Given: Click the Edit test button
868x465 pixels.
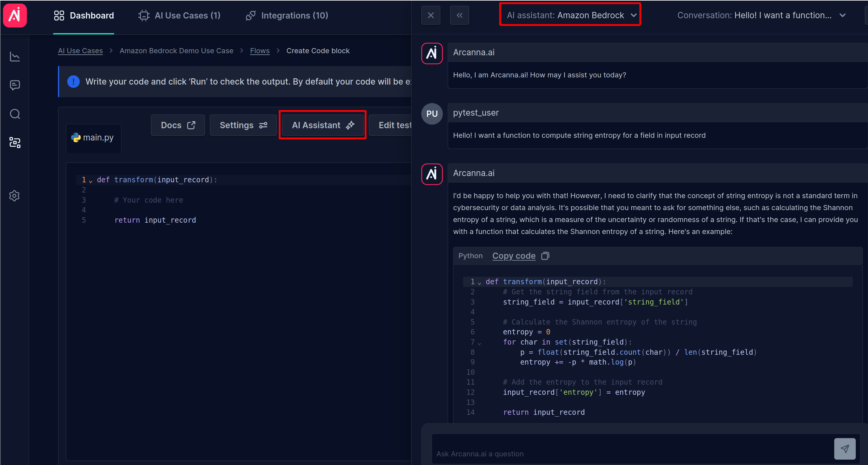Looking at the screenshot, I should (391, 125).
